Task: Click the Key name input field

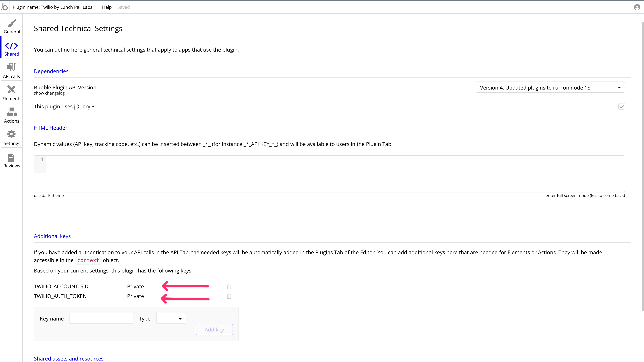Action: [101, 318]
